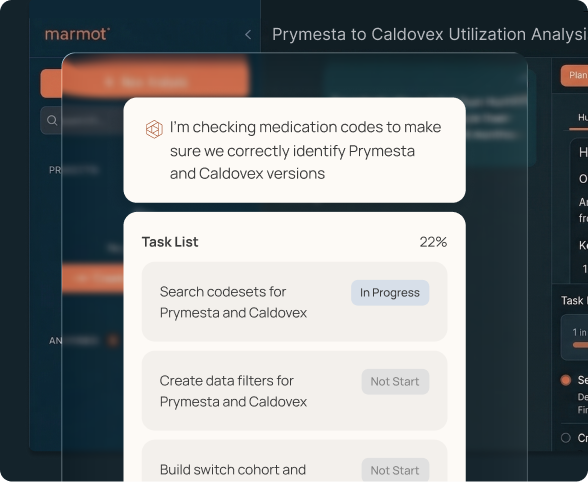This screenshot has height=482, width=588.
Task: Click the orange Plan button at right
Action: [x=574, y=75]
